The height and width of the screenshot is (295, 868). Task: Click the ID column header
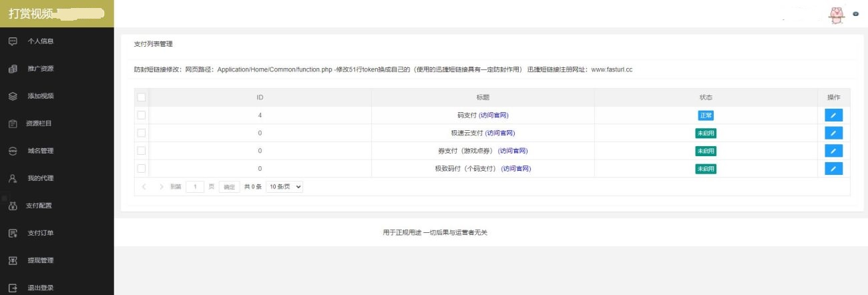260,97
